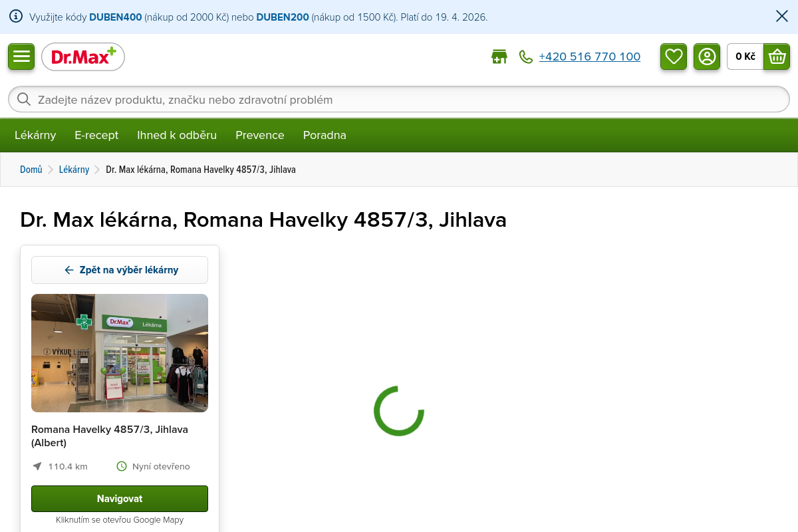Image resolution: width=798 pixels, height=532 pixels.
Task: Click the search magnifier icon
Action: tap(24, 99)
